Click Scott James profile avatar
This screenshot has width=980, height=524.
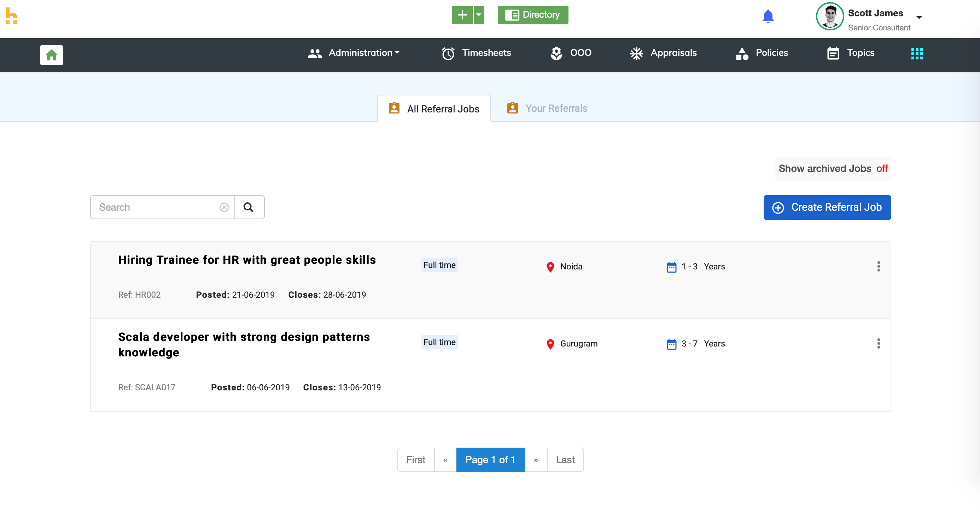[x=830, y=16]
